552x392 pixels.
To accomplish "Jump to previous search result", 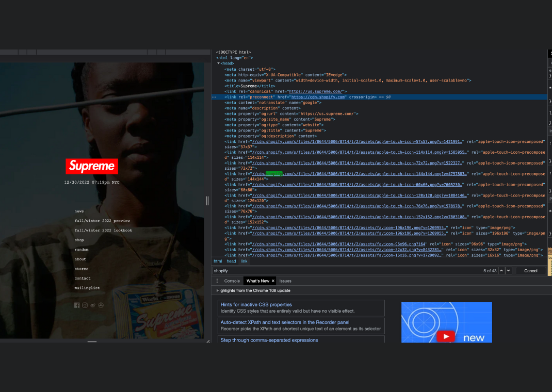I will coord(501,271).
